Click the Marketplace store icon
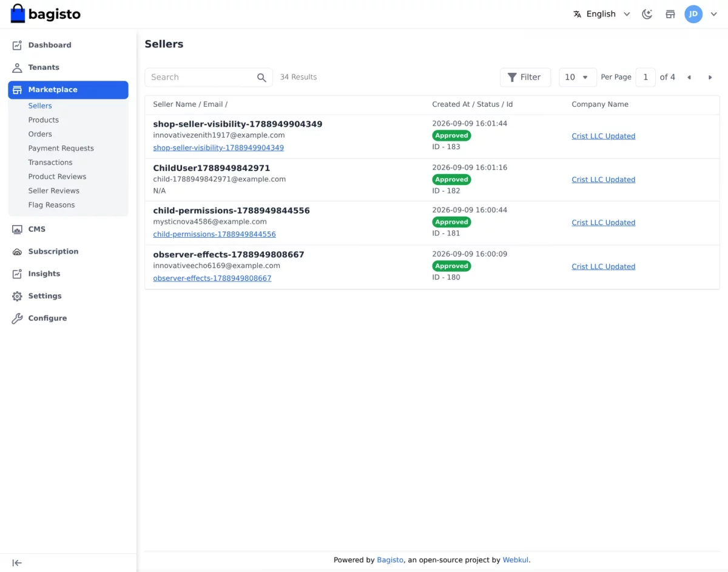Viewport: 728px width, 572px height. (17, 90)
